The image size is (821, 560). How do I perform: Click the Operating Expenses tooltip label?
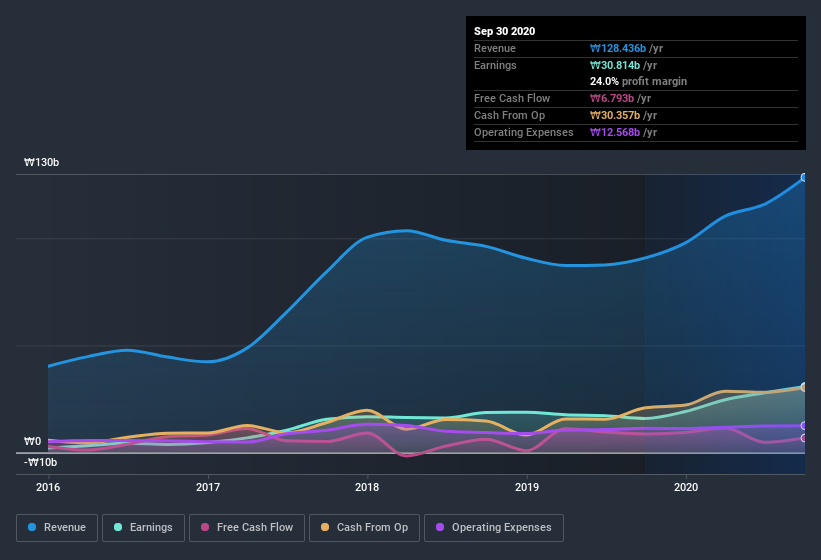524,132
